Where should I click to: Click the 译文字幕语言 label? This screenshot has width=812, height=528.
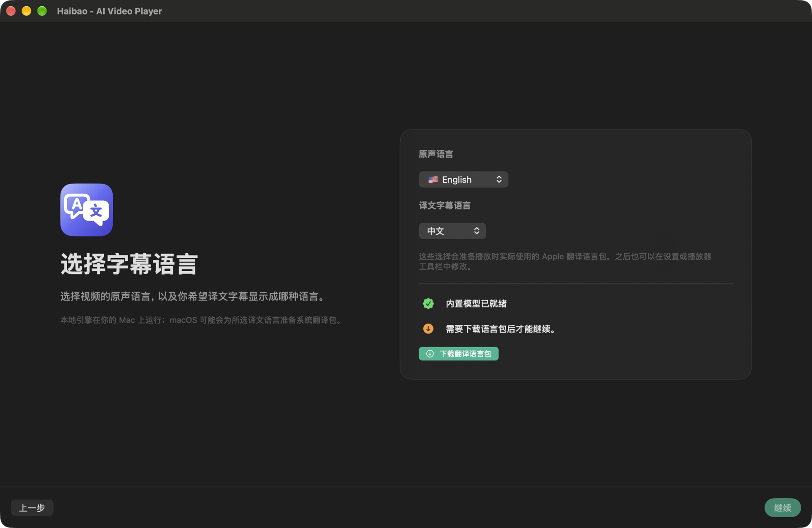pos(444,206)
